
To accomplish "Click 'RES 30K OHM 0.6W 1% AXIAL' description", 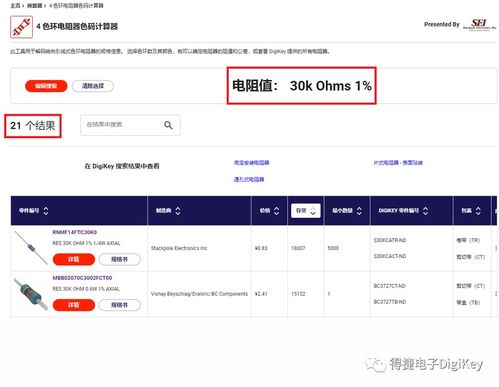I will pos(86,289).
